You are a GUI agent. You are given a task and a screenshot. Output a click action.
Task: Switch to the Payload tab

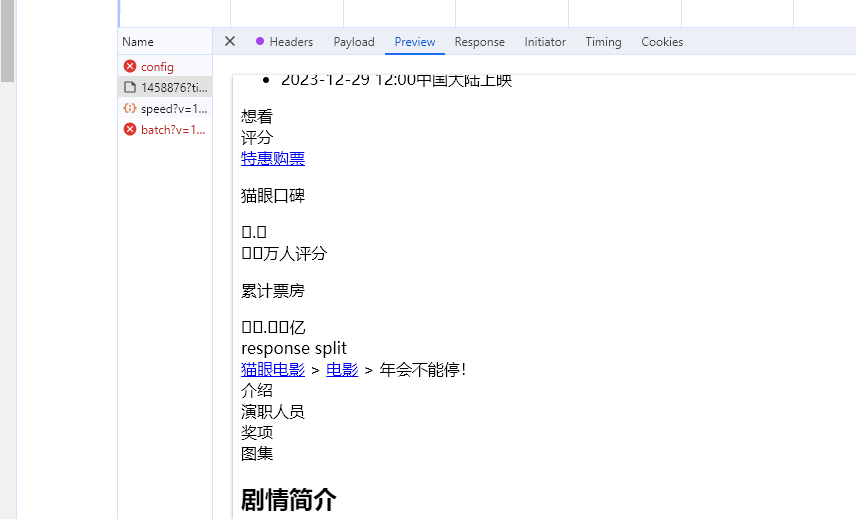tap(354, 42)
